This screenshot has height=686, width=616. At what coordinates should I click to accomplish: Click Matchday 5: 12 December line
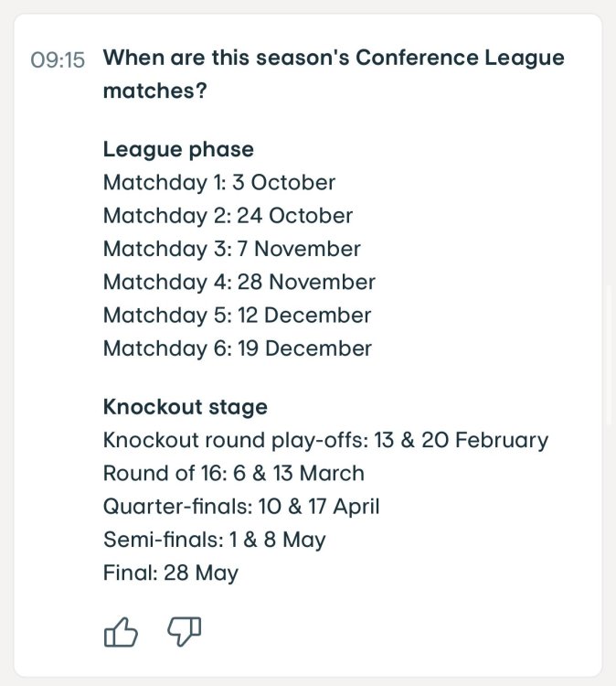pos(237,315)
